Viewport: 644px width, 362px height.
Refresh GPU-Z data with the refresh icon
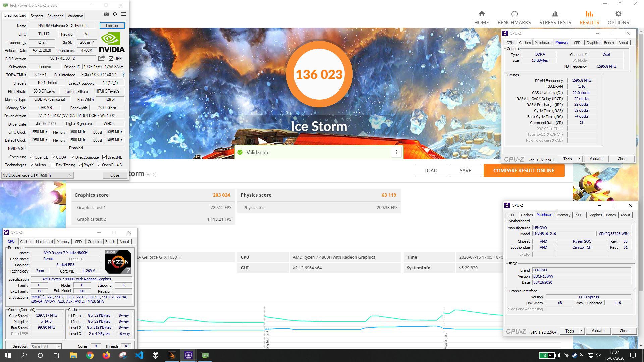click(x=115, y=14)
